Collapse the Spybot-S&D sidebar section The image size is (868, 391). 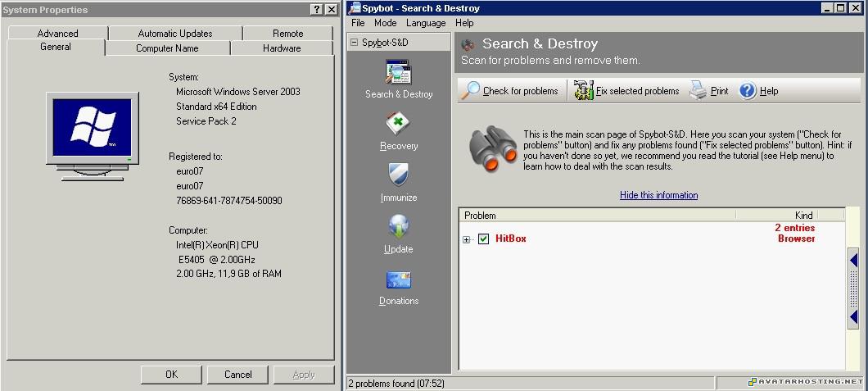pyautogui.click(x=355, y=43)
